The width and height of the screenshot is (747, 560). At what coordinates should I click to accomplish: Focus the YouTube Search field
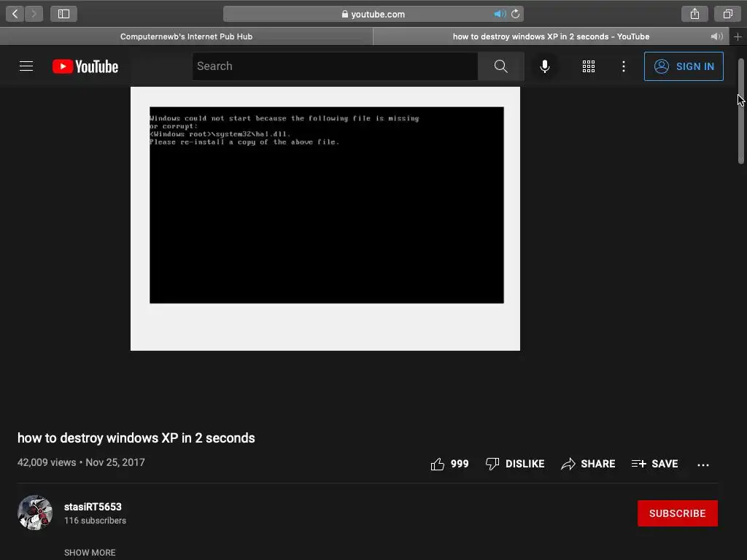[x=335, y=66]
